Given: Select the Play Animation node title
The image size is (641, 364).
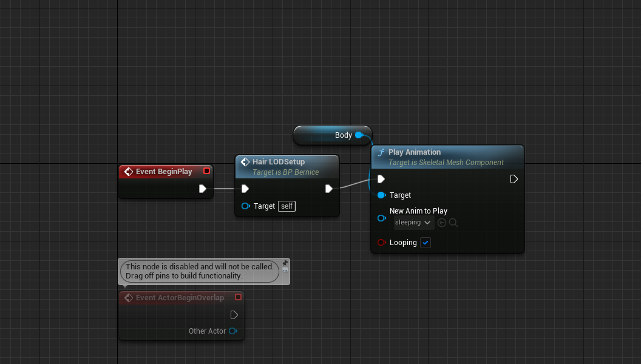Looking at the screenshot, I should pyautogui.click(x=414, y=152).
